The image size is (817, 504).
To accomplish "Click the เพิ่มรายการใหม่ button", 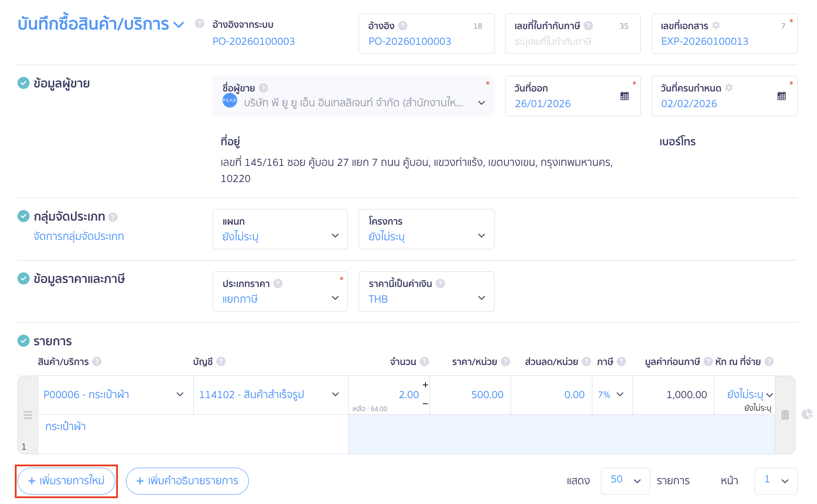I will 66,481.
